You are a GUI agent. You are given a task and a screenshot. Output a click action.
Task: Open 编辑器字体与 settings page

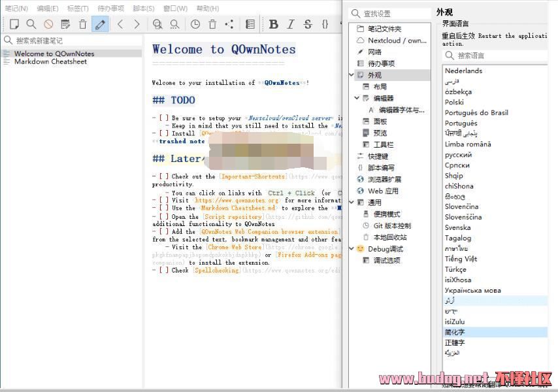[x=402, y=110]
